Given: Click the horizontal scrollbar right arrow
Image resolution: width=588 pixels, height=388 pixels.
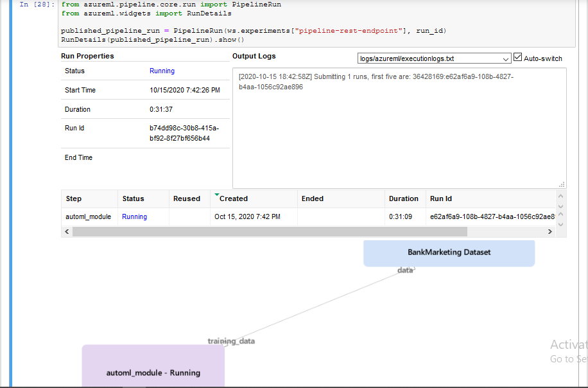Looking at the screenshot, I should (549, 231).
